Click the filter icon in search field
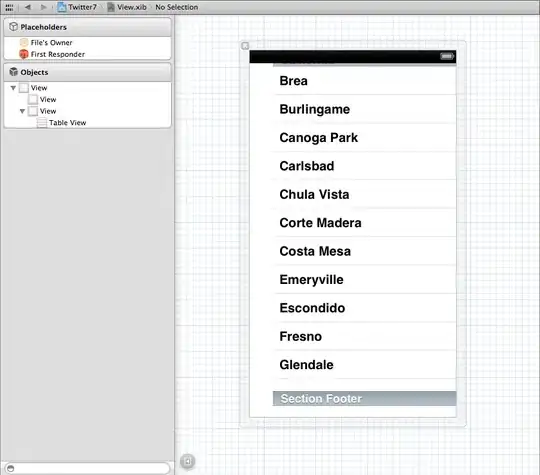 (x=11, y=468)
